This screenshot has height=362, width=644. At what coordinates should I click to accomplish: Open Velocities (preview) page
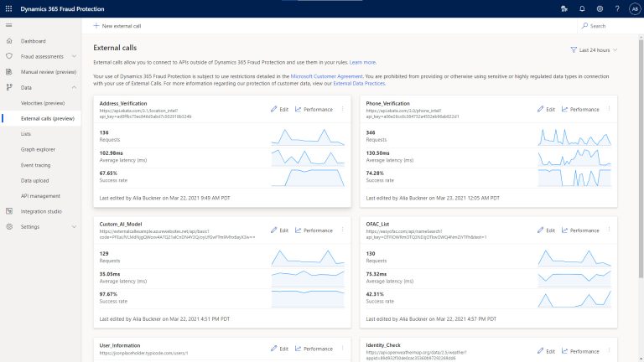click(x=43, y=103)
